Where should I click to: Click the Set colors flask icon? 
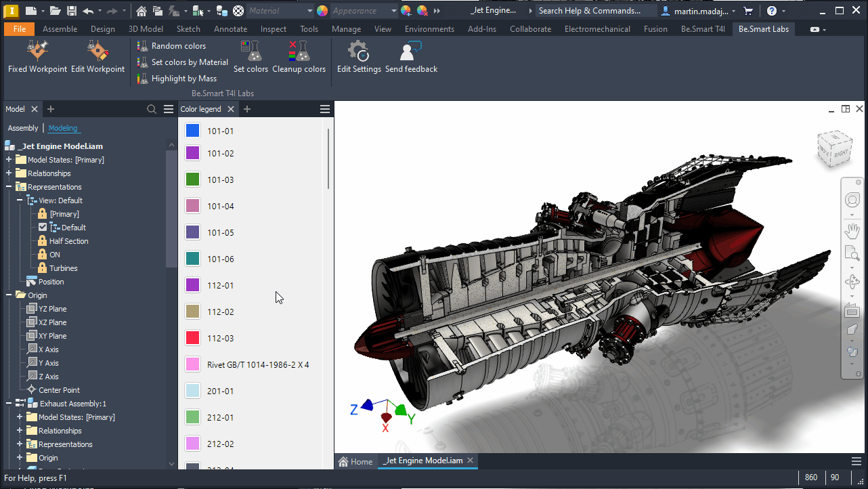point(251,51)
